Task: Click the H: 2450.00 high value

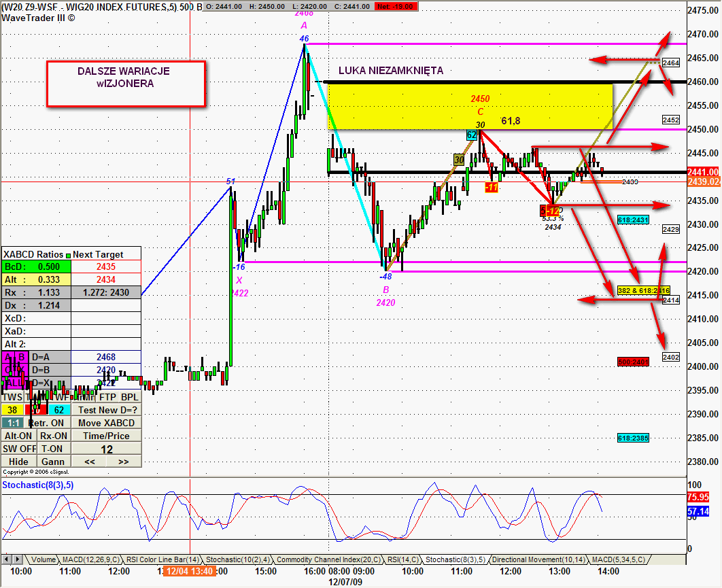Action: [x=266, y=6]
